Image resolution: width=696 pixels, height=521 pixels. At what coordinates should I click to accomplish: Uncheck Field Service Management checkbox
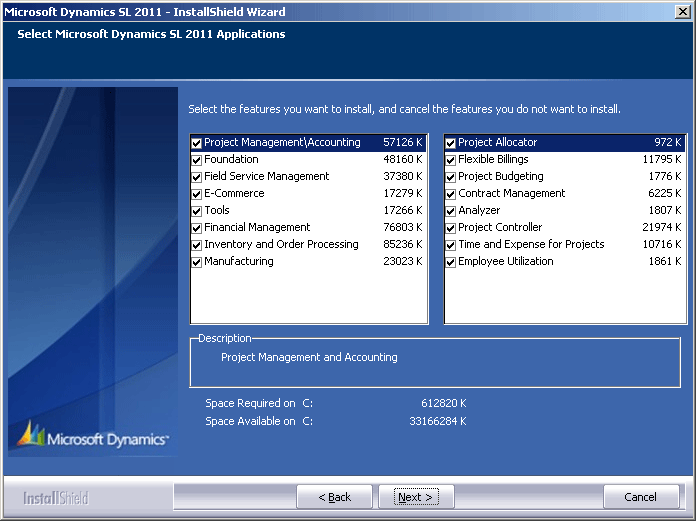pos(197,178)
